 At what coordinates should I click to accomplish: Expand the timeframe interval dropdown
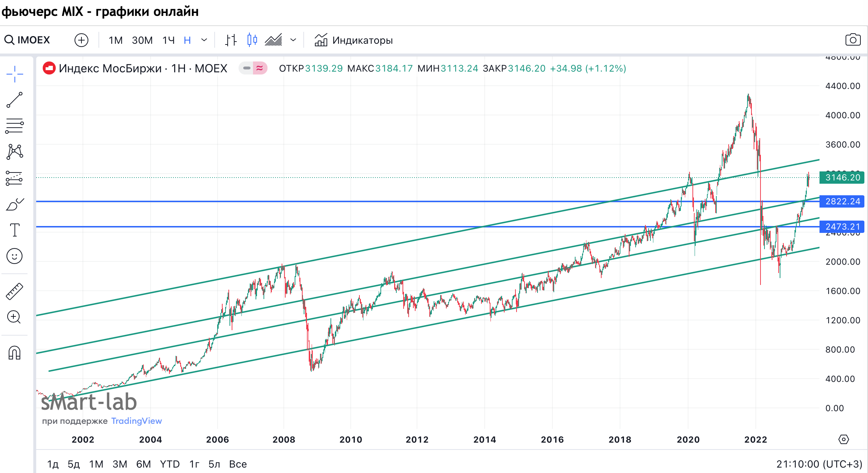[x=204, y=40]
